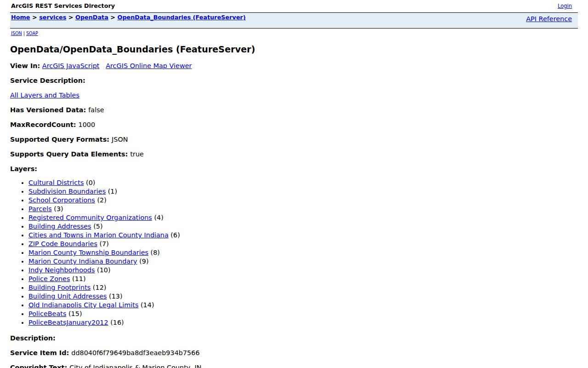
Task: Open the SOAP format link
Action: pos(32,33)
